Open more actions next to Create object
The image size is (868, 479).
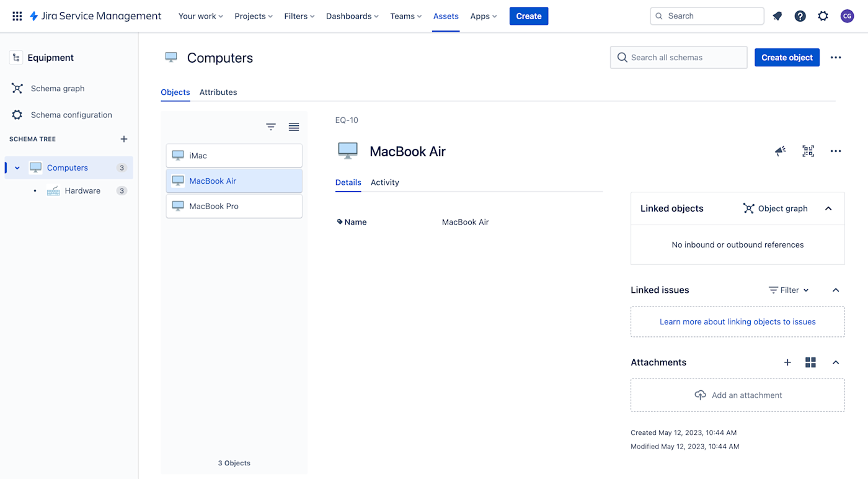836,58
